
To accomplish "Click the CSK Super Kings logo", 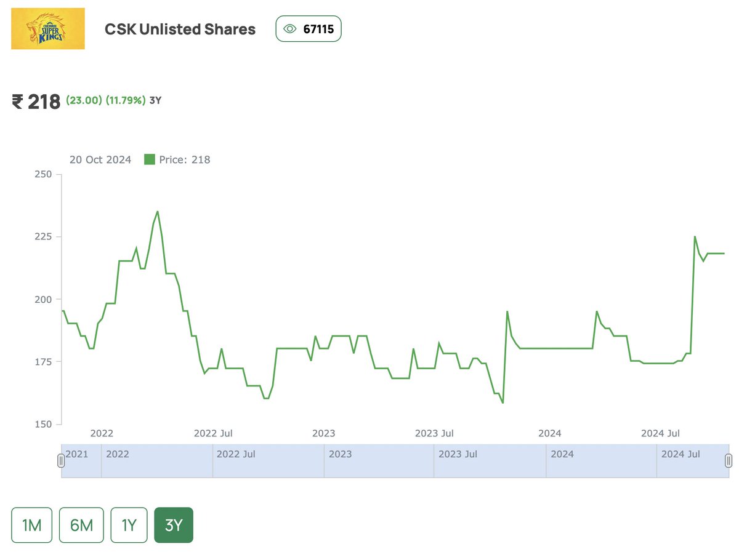I will [48, 28].
